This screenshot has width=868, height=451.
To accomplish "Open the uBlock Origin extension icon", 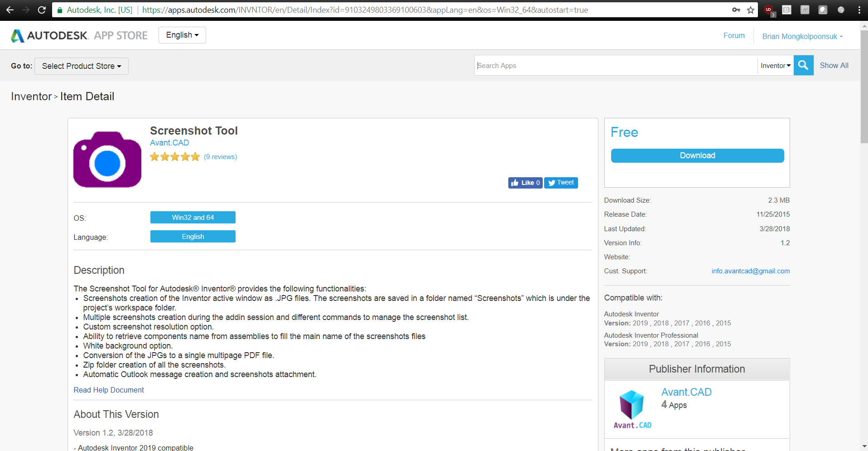I will coord(769,10).
